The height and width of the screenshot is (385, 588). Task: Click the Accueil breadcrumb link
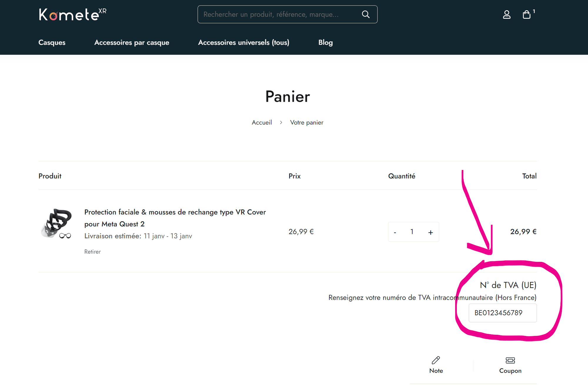tap(261, 123)
